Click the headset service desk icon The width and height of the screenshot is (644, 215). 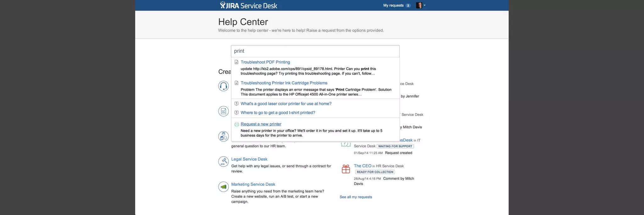(x=224, y=86)
